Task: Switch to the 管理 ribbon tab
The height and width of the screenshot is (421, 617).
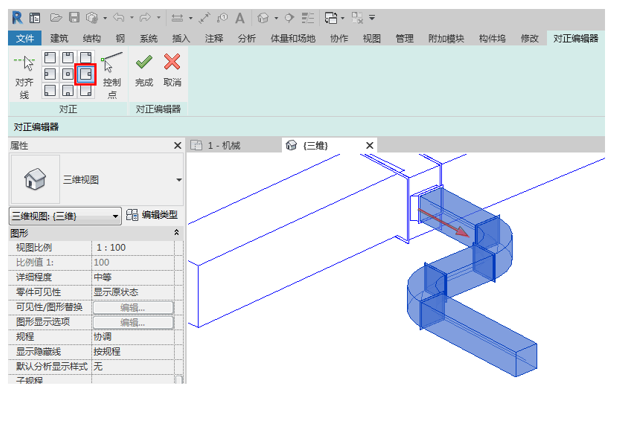Action: (x=405, y=38)
